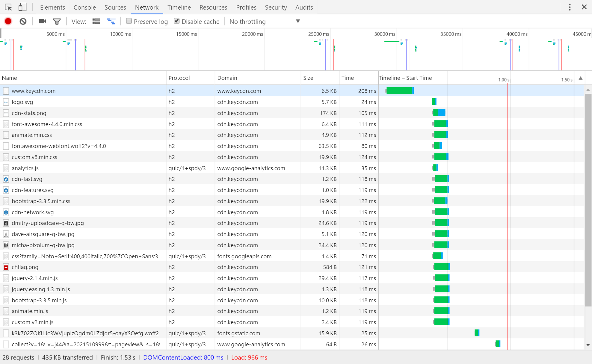Click the Load: 966 ms status text
The height and width of the screenshot is (364, 592).
(249, 358)
